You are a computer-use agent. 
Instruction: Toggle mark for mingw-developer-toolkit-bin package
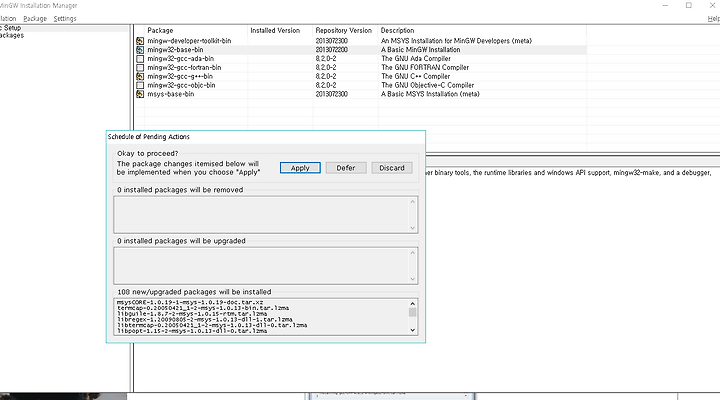pos(140,41)
